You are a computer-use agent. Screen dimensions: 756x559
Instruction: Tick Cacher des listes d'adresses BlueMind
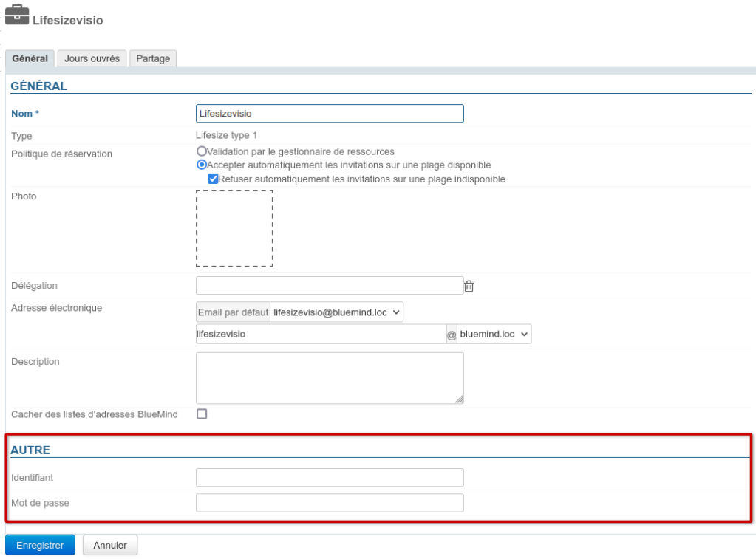coord(202,414)
